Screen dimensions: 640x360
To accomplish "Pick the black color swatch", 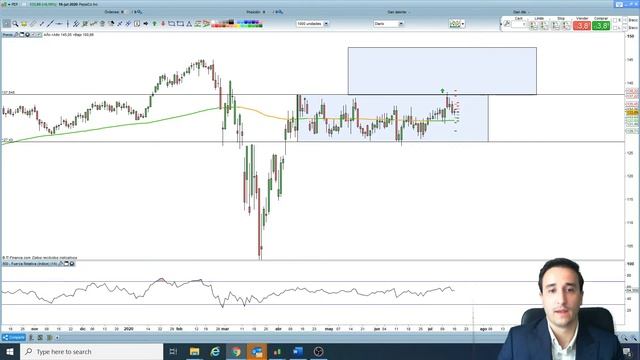I will pos(231,22).
